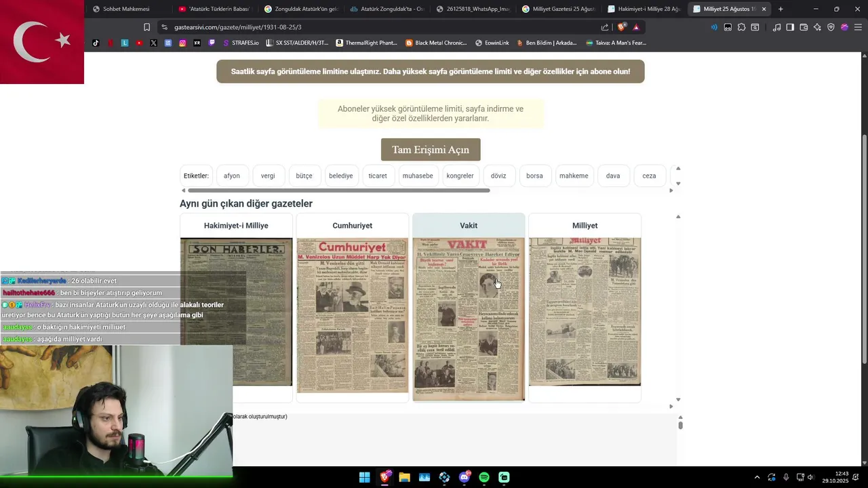Viewport: 868px width, 488px height.
Task: Open the Hakimiyet-i Milliye newspaper thumbnail
Action: (236, 312)
